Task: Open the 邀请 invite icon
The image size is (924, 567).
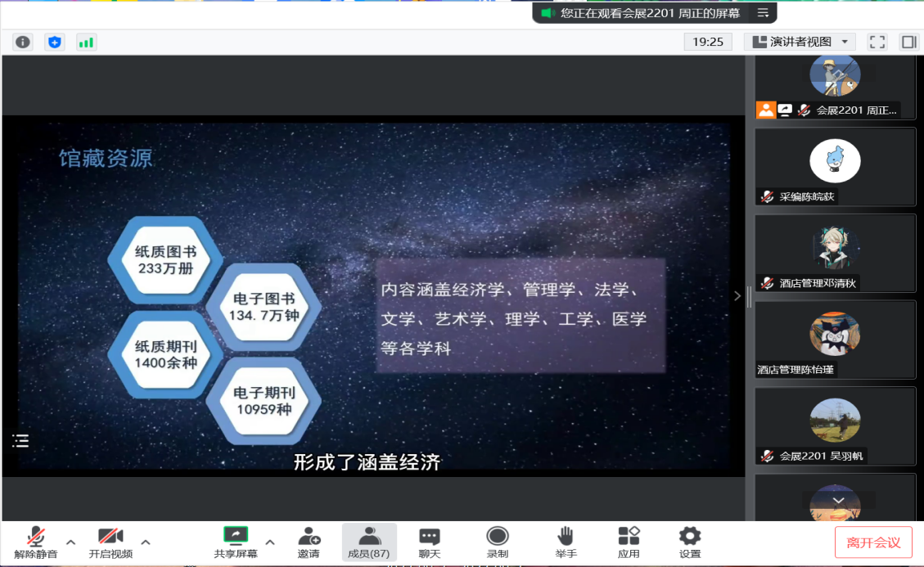Action: pyautogui.click(x=309, y=542)
